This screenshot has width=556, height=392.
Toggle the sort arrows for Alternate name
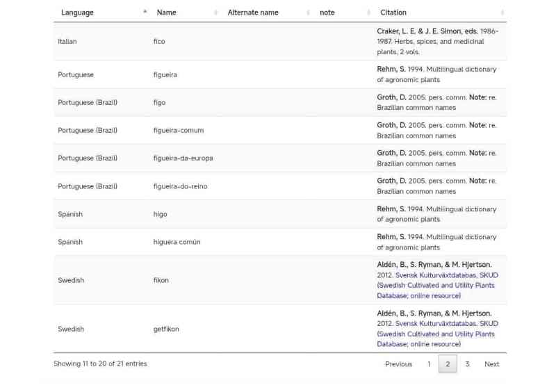pyautogui.click(x=308, y=13)
